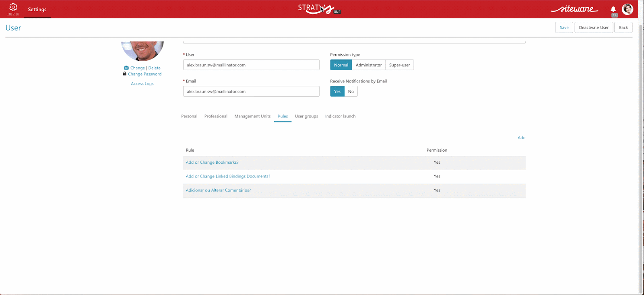Click the Add rule link

pyautogui.click(x=521, y=138)
